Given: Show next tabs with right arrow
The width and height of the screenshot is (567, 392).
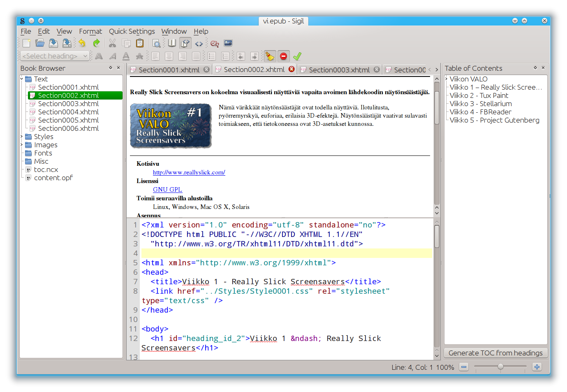Looking at the screenshot, I should click(x=437, y=70).
